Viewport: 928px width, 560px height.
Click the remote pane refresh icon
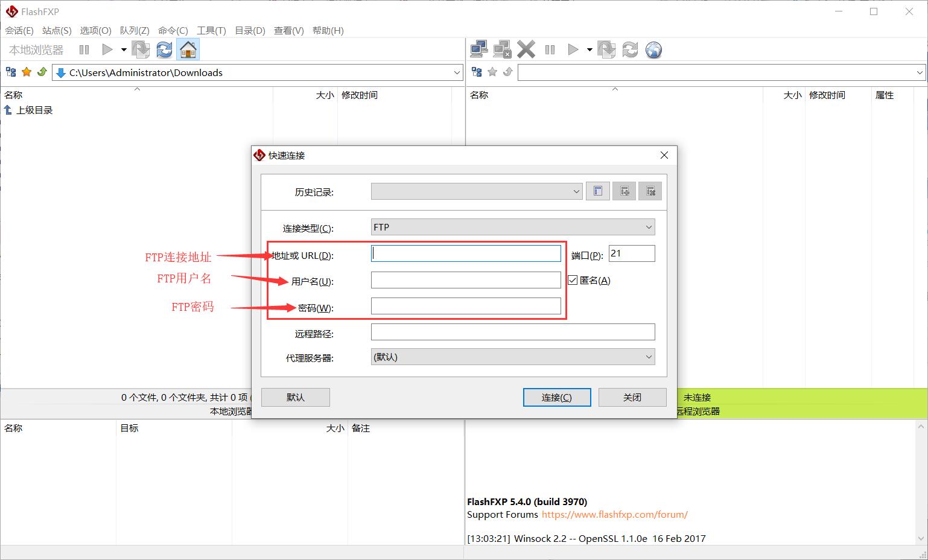pyautogui.click(x=630, y=49)
